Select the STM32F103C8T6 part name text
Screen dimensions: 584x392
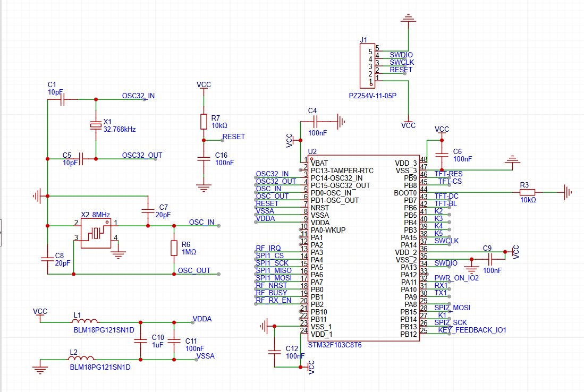coord(335,345)
